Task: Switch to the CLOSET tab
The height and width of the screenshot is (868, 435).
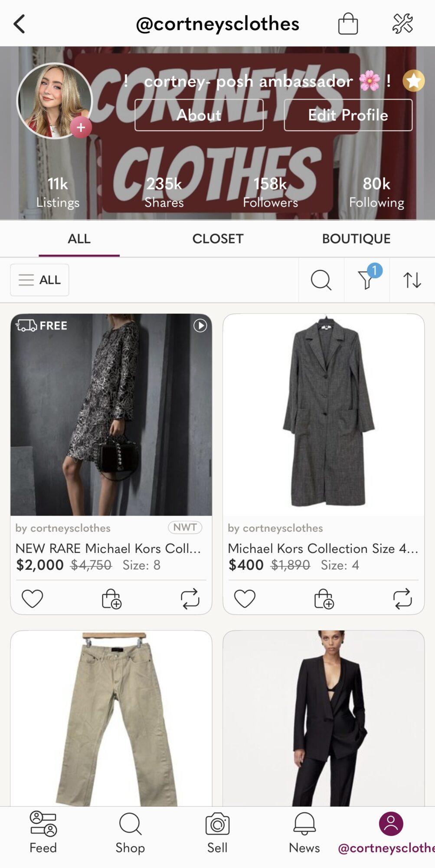Action: 218,239
